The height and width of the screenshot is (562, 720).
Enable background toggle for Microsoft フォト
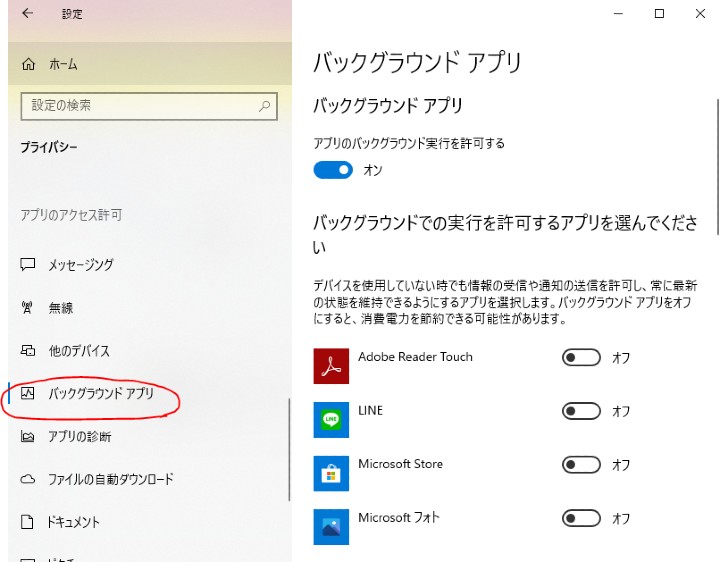click(x=581, y=518)
